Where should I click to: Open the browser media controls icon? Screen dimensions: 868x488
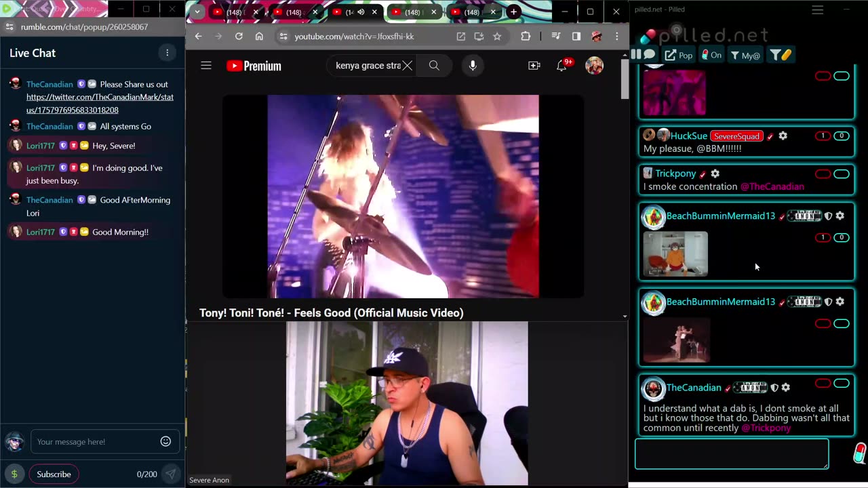click(556, 36)
